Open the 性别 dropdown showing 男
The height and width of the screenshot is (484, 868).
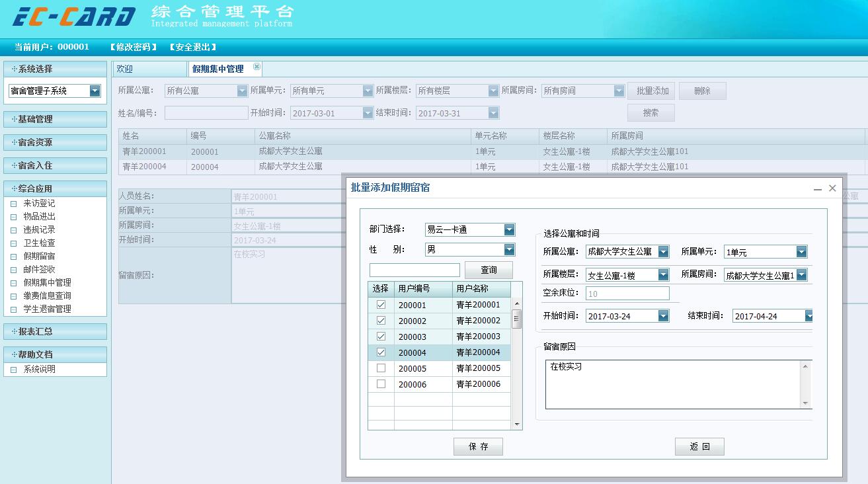(509, 250)
